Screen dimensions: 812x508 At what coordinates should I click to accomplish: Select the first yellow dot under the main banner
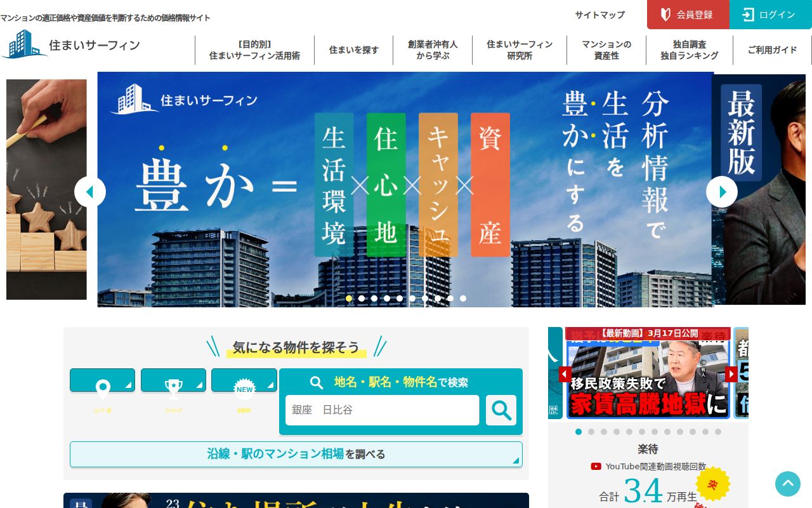click(x=349, y=298)
